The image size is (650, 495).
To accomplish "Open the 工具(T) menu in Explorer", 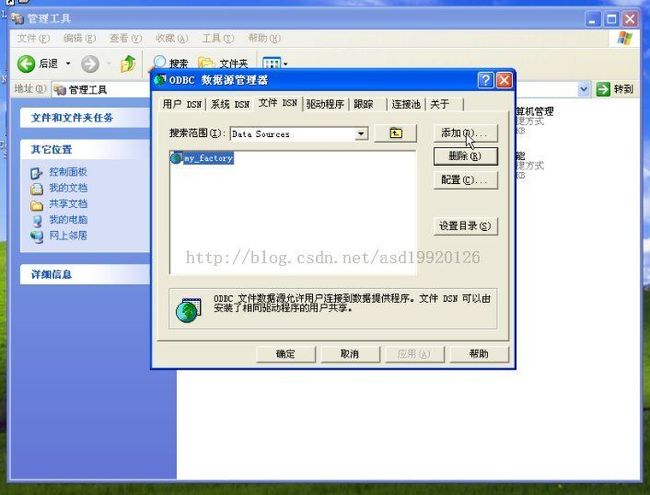I will pos(218,39).
